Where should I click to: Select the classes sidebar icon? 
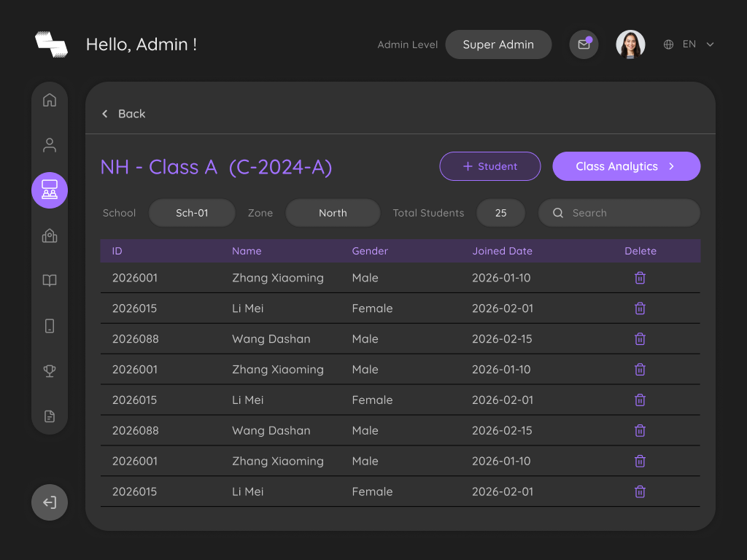pyautogui.click(x=50, y=190)
